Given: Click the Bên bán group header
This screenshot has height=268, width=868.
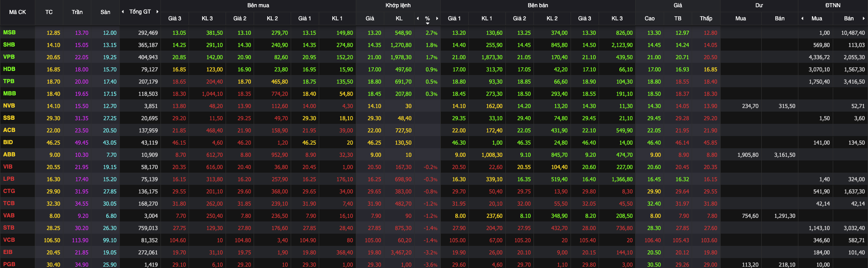Looking at the screenshot, I should (x=538, y=5).
